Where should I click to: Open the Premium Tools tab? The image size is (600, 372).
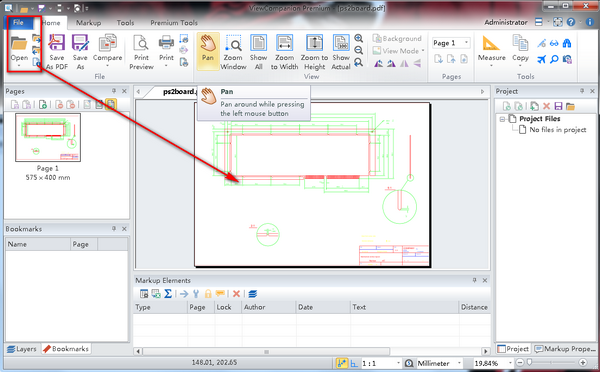[174, 23]
